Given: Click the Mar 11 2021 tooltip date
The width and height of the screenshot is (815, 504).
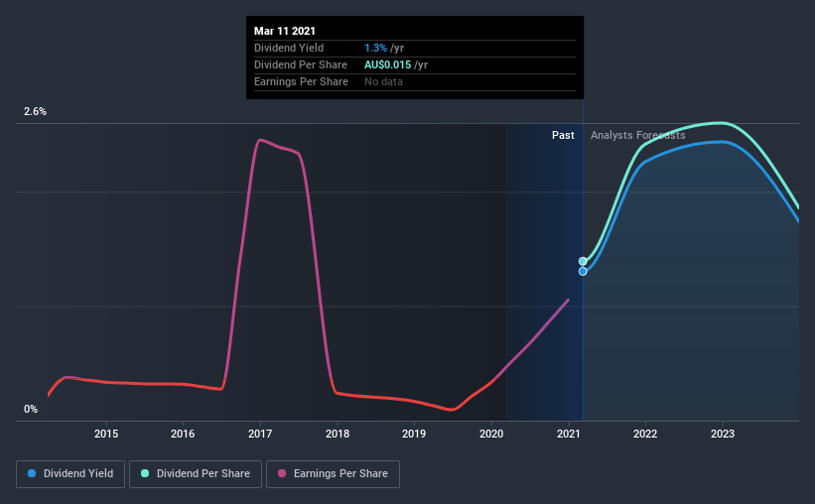Looking at the screenshot, I should [284, 31].
